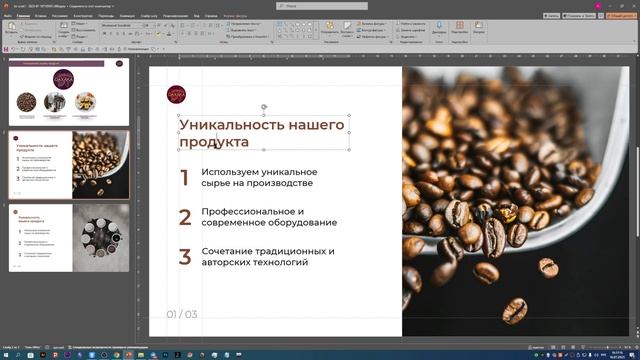The image size is (640, 360).
Task: Click Notes (Заметки) in status bar
Action: 536,347
